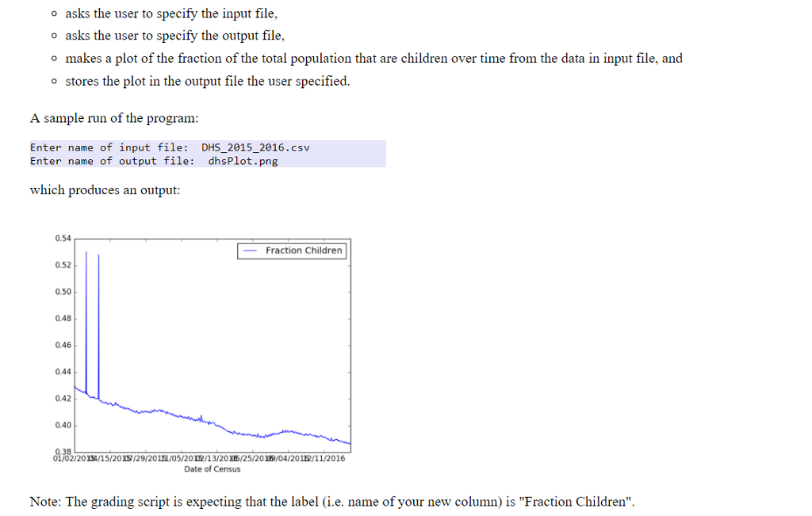The height and width of the screenshot is (516, 812).
Task: Click the 'Date of Census' axis label
Action: (x=212, y=469)
